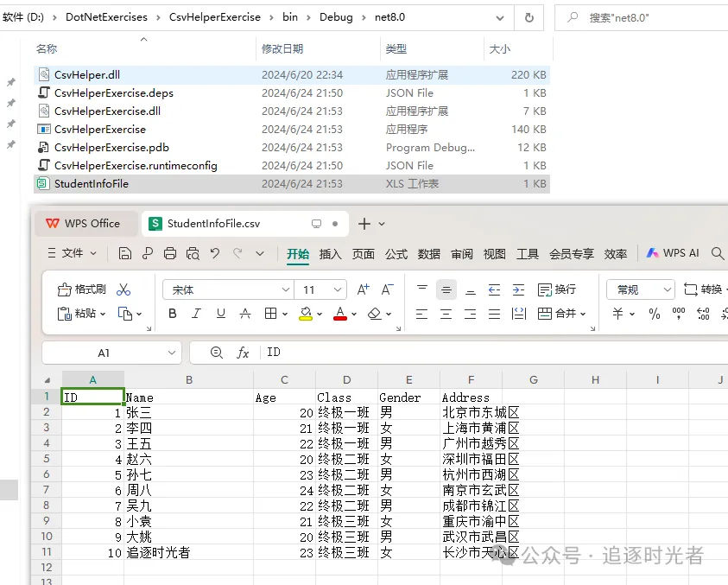728x585 pixels.
Task: Click the Underline icon
Action: pos(221,314)
